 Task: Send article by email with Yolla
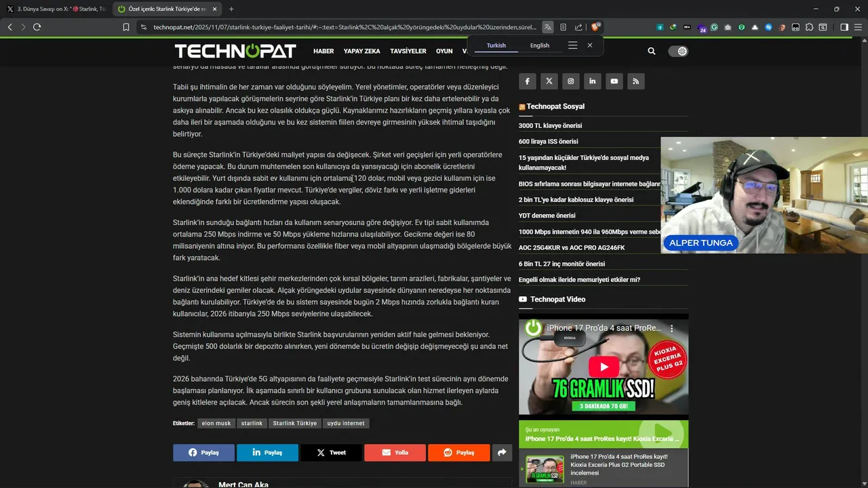click(395, 453)
